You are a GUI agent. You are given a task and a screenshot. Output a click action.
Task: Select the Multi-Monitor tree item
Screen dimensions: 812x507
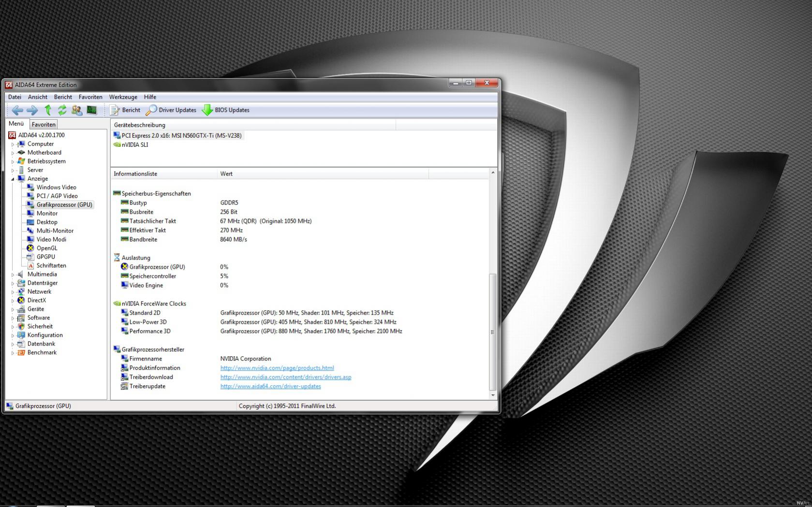coord(55,231)
